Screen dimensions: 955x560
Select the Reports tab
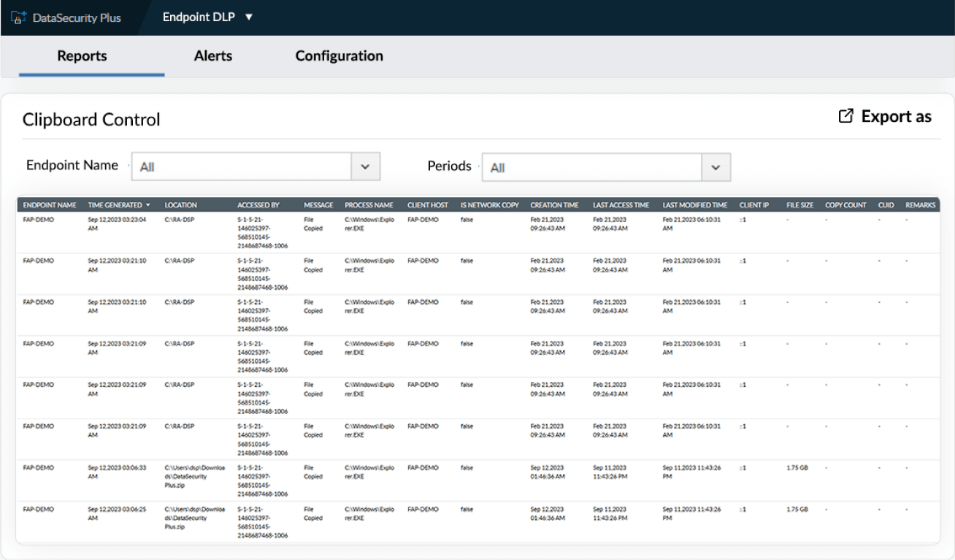point(82,55)
